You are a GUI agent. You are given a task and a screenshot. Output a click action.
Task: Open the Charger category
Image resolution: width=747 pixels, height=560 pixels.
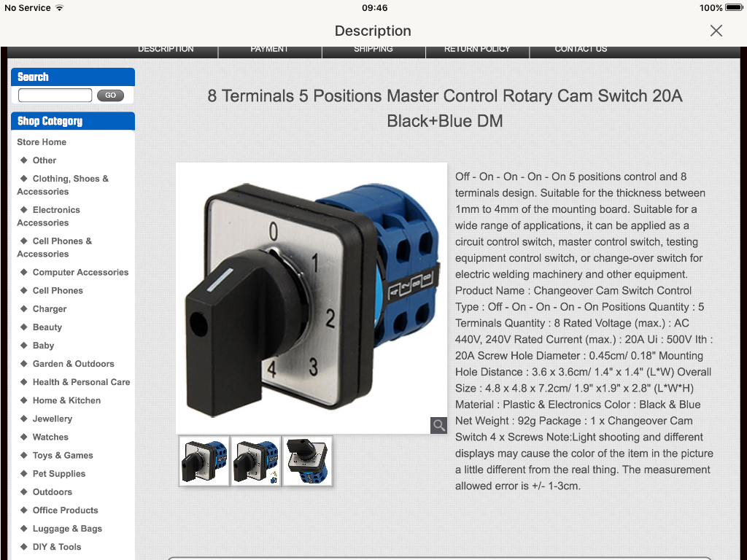click(x=50, y=309)
